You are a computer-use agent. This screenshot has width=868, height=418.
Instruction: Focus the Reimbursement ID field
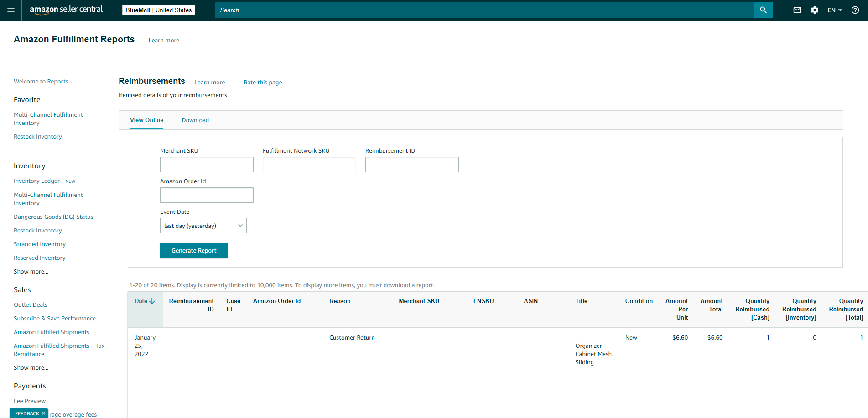click(x=412, y=165)
